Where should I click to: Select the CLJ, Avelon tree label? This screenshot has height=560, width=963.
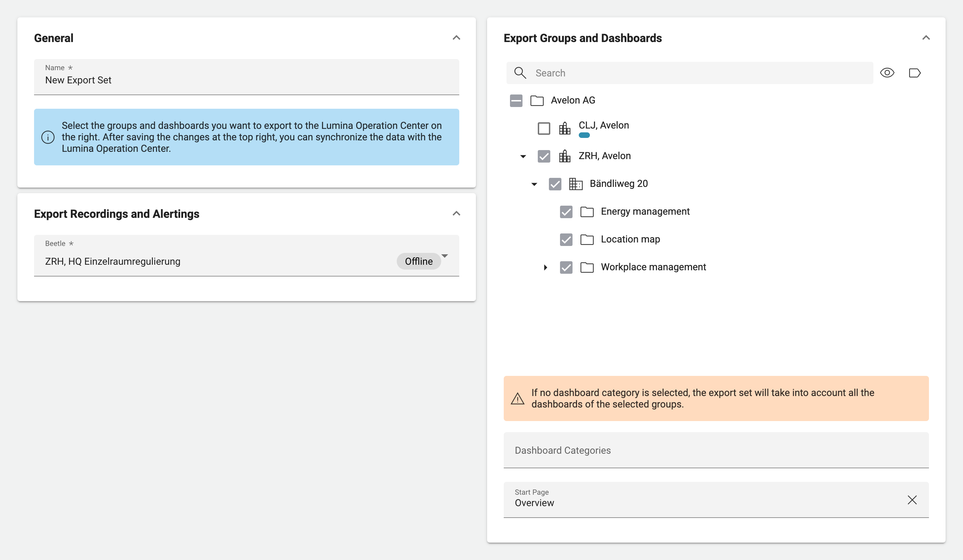click(603, 125)
